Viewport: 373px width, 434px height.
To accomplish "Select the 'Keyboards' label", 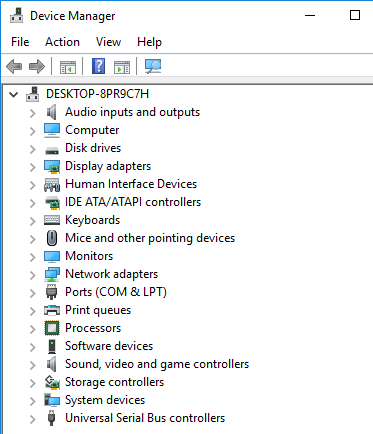I will 92,220.
